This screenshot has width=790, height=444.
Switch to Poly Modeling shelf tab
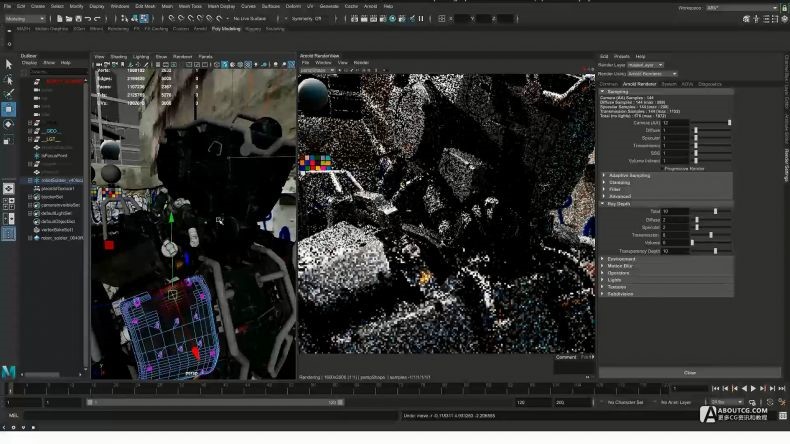(226, 29)
